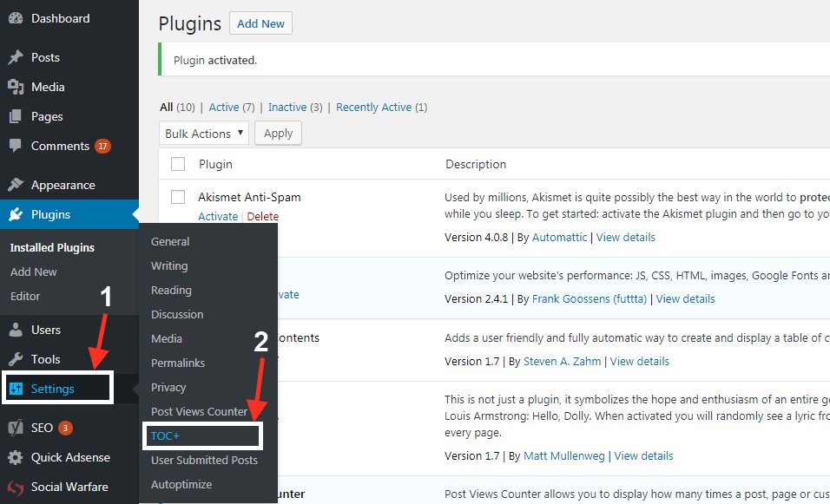This screenshot has width=830, height=504.
Task: Click the Users person icon
Action: pos(16,330)
